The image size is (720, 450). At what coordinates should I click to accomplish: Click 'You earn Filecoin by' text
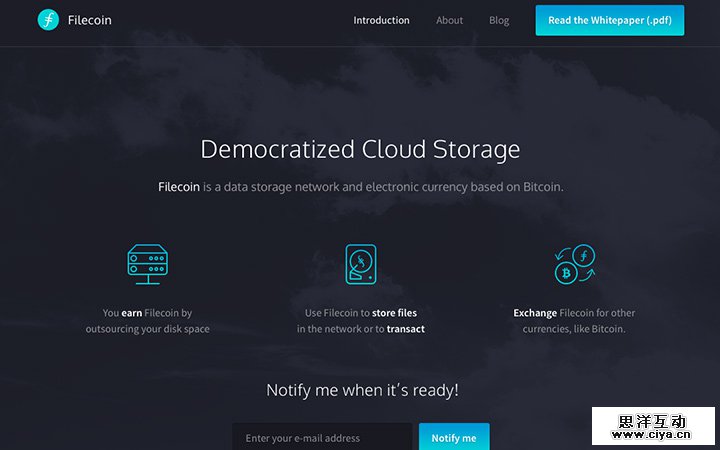147,313
